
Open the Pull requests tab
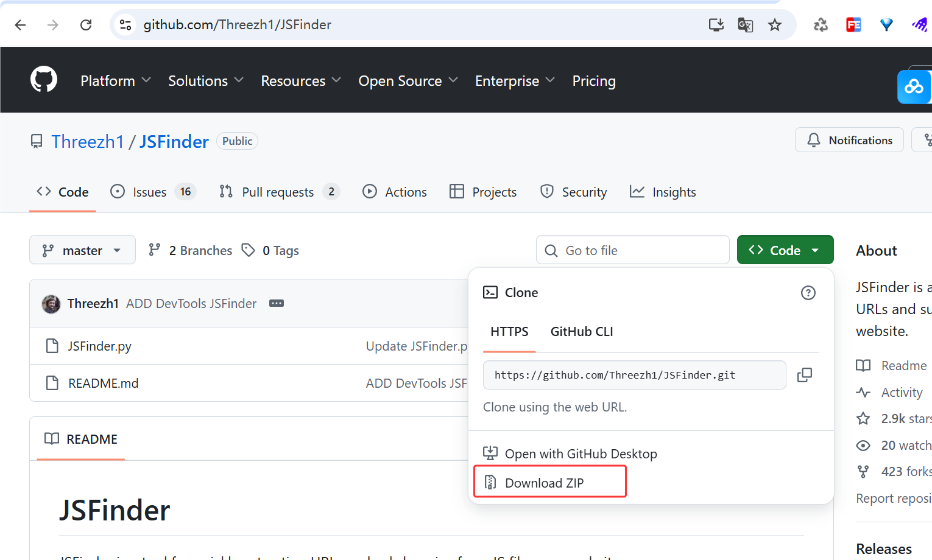point(279,192)
